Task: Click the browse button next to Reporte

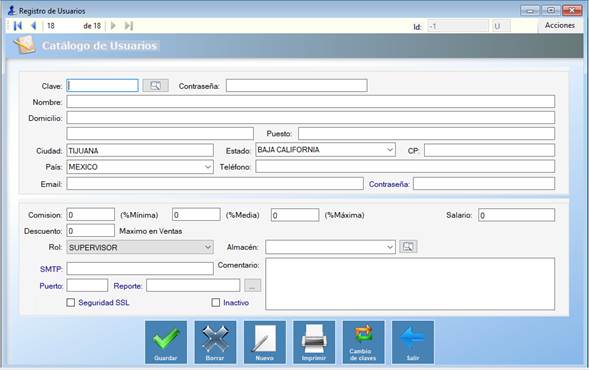Action: coord(252,285)
